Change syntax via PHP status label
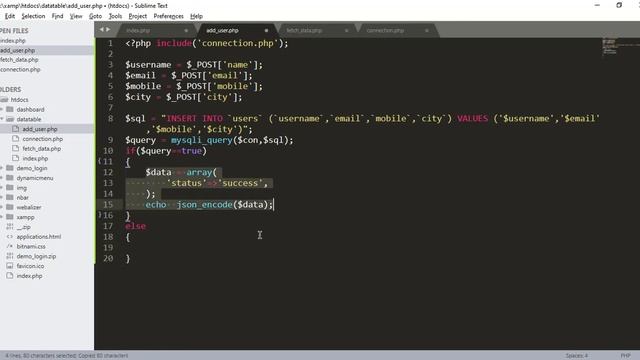Screen dimensions: 640x360 point(625,356)
